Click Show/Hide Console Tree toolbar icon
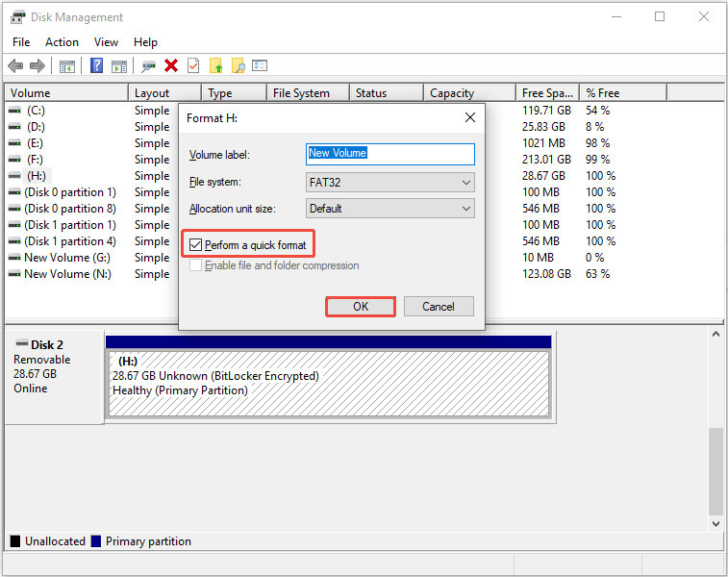 coord(67,66)
